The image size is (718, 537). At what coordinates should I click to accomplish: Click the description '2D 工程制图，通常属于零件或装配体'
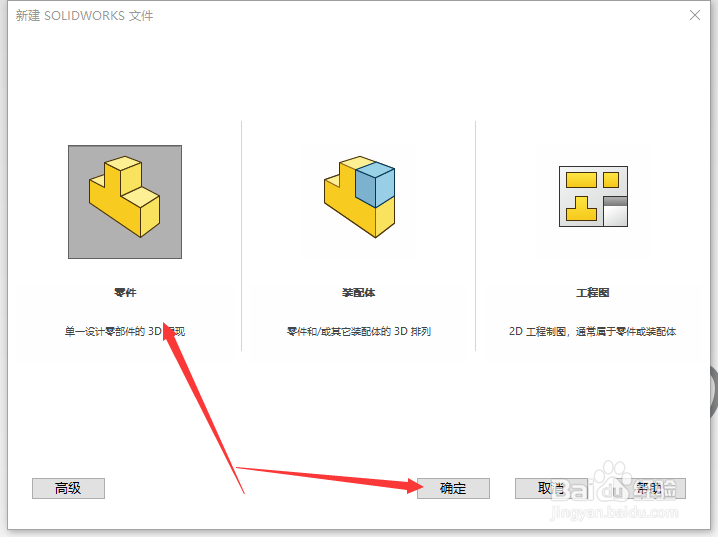coord(593,331)
